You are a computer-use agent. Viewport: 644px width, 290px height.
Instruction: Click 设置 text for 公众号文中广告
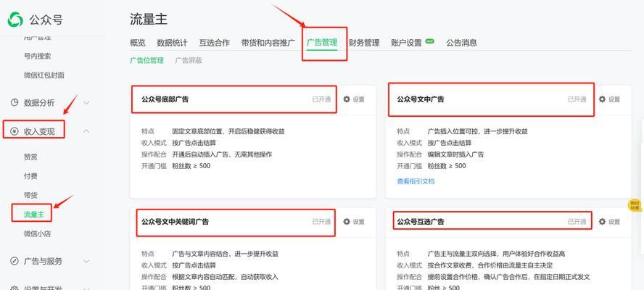[x=614, y=99]
